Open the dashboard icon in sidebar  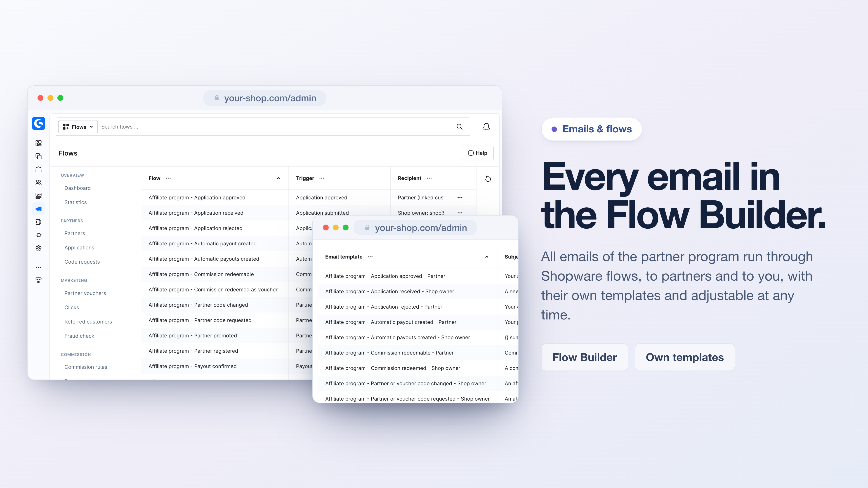tap(38, 143)
